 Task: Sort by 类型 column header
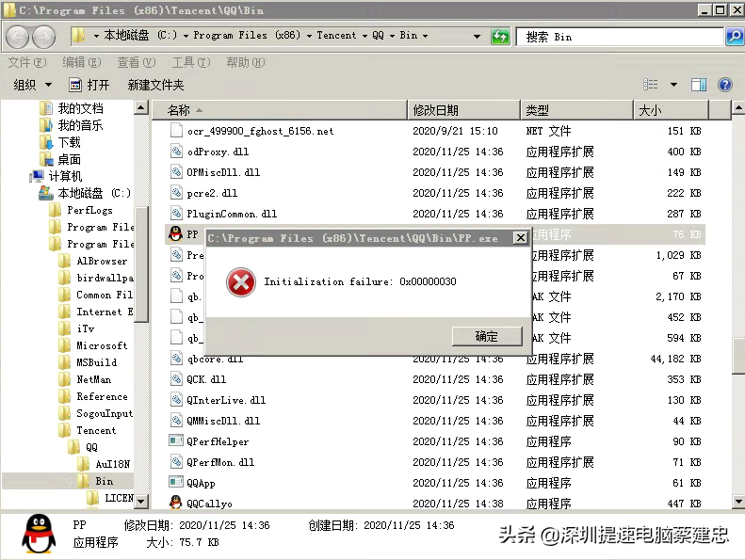pos(576,110)
